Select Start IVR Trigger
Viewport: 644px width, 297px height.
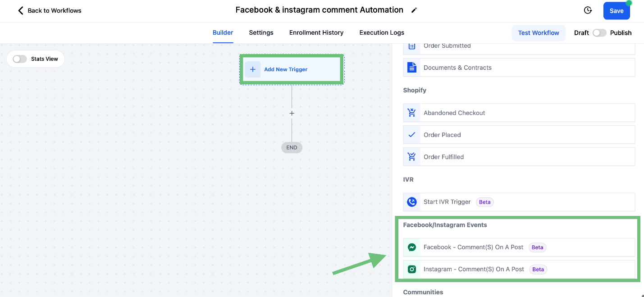[519, 202]
